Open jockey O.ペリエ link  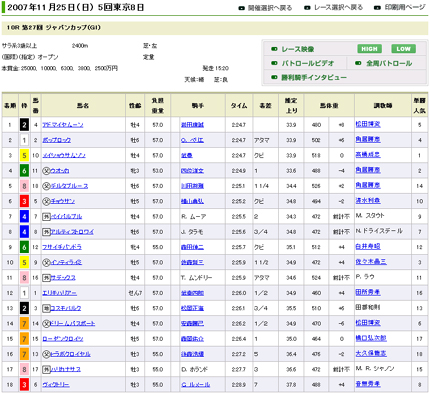192,140
